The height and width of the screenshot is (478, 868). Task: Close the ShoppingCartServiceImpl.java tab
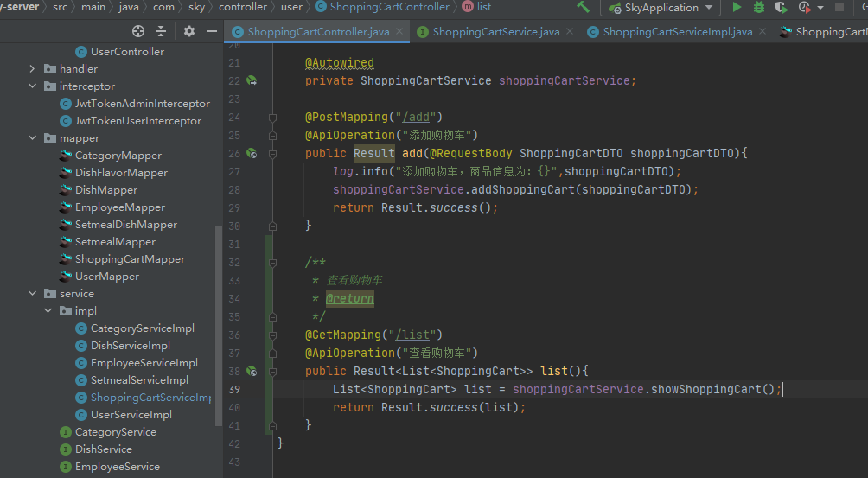(x=763, y=31)
